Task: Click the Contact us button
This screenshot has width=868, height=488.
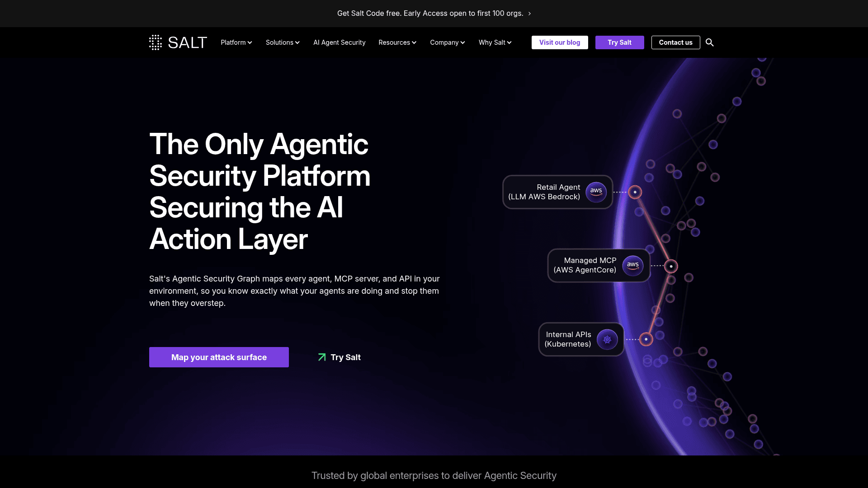Action: coord(676,42)
